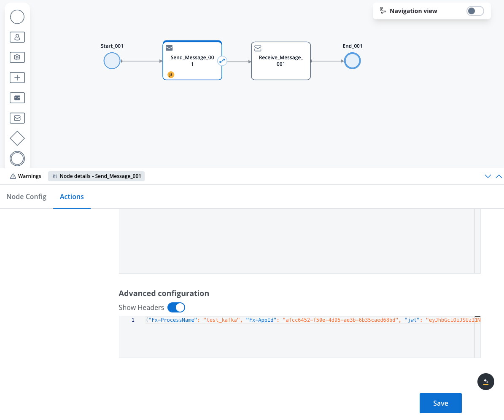Viewport: 504px width, 420px height.
Task: Click the Navigation view tree icon
Action: [x=383, y=11]
